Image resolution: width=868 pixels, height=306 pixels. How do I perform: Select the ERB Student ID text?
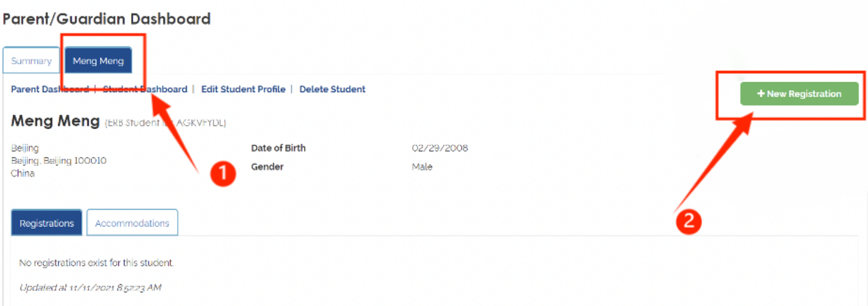165,123
